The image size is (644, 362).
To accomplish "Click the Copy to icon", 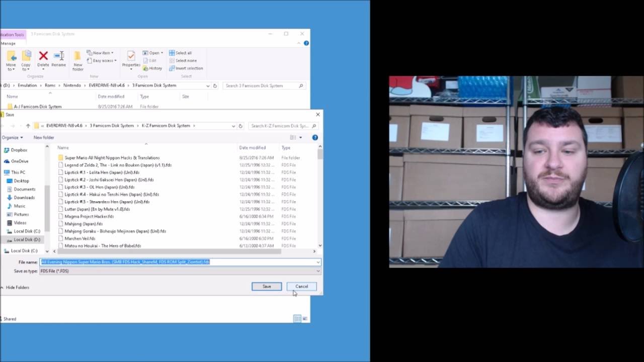I will pyautogui.click(x=26, y=55).
